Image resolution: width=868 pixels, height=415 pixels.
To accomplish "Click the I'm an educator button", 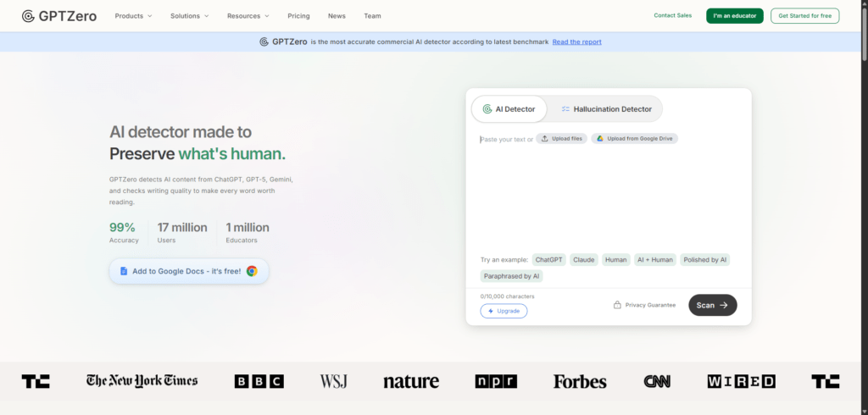I will 735,16.
